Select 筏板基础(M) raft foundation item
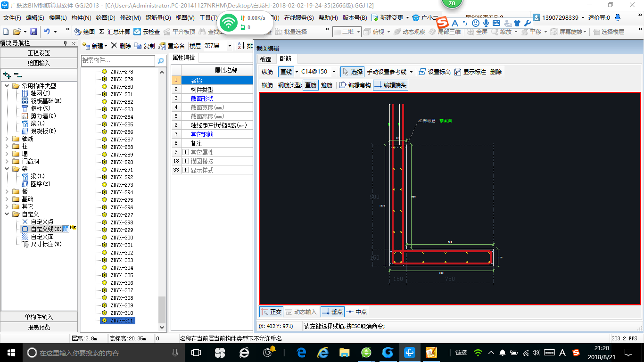Screen dimensions: 644x362 tap(42, 101)
